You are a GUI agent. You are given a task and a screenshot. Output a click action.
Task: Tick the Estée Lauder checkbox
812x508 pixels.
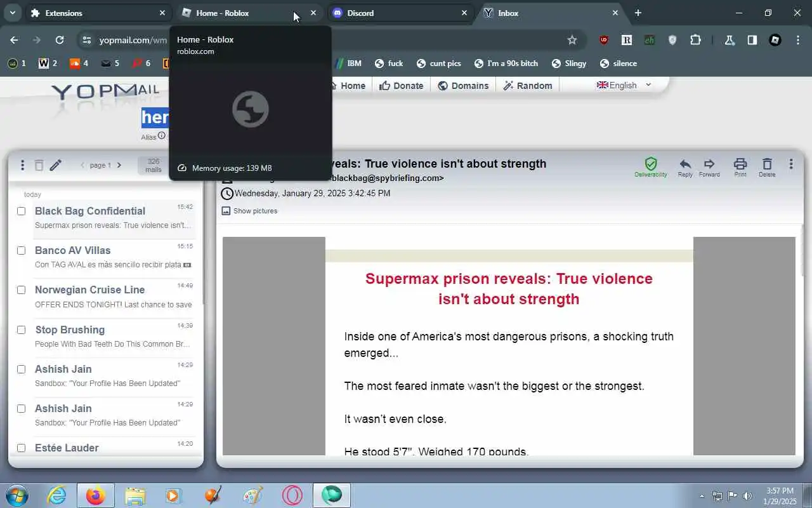21,448
